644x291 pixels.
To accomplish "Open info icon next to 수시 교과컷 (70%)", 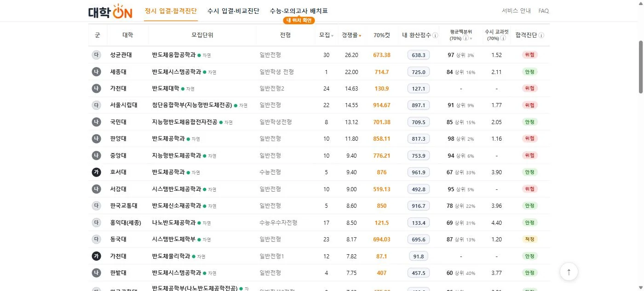I will point(503,39).
